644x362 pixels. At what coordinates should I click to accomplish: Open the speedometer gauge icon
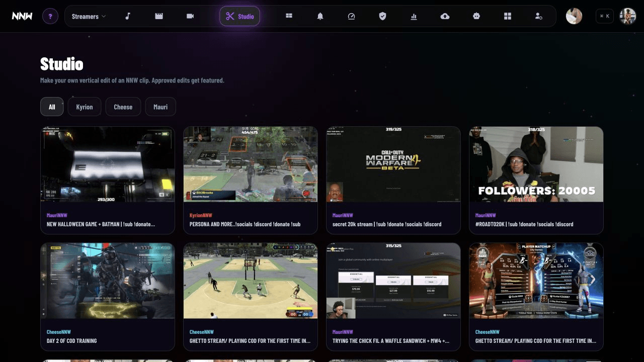point(351,16)
